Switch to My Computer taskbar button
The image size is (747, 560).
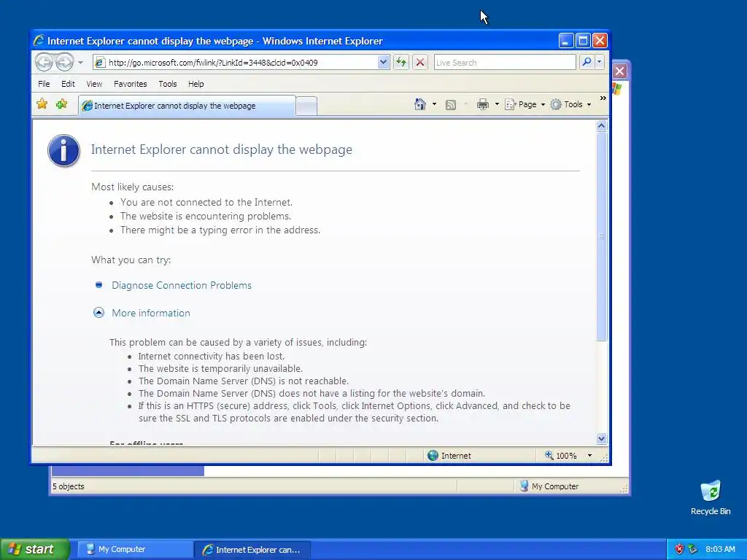click(x=134, y=550)
